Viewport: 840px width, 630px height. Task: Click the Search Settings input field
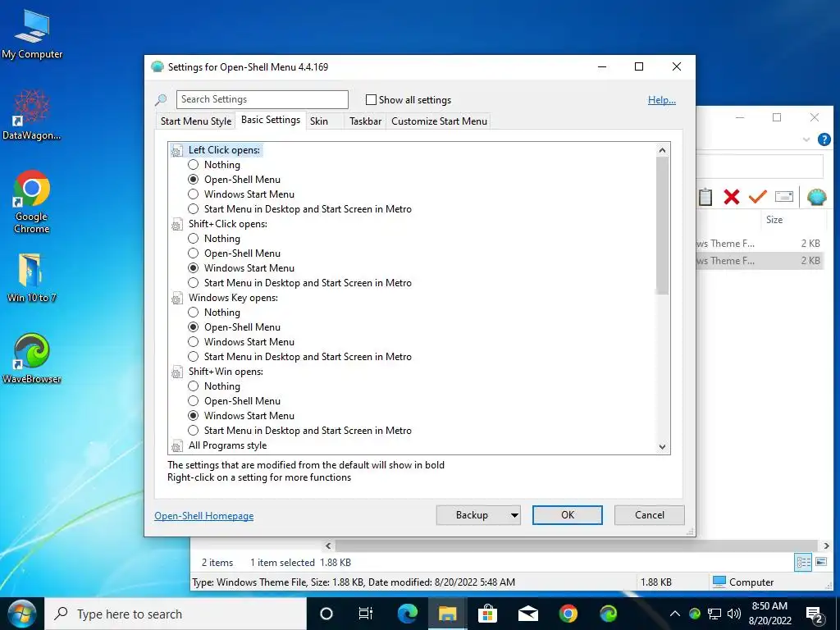[x=262, y=99]
